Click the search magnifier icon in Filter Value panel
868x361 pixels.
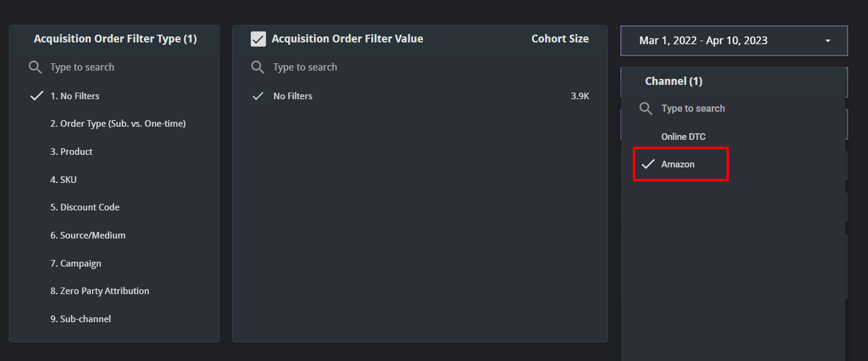(x=258, y=67)
